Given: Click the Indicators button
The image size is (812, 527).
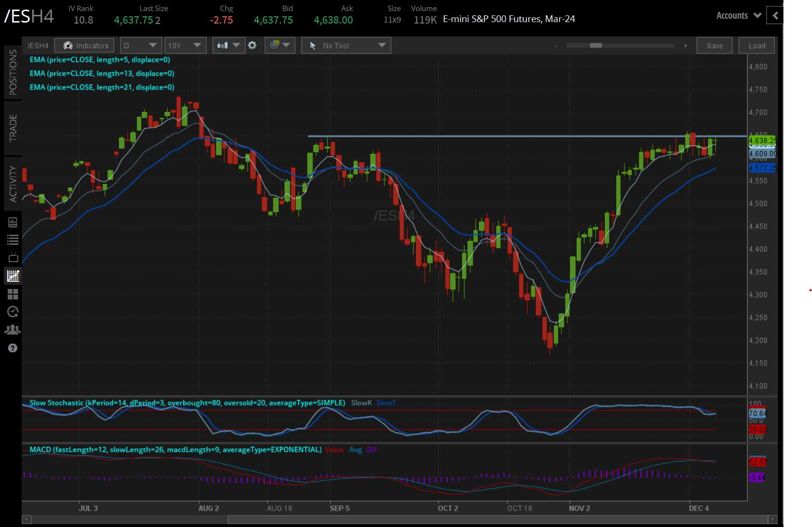Looking at the screenshot, I should click(84, 46).
